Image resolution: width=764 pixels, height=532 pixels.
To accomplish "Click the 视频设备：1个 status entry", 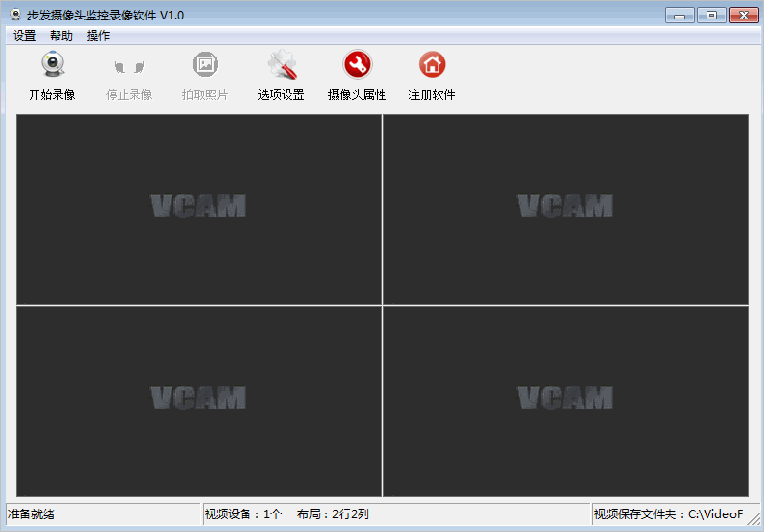I will point(244,514).
